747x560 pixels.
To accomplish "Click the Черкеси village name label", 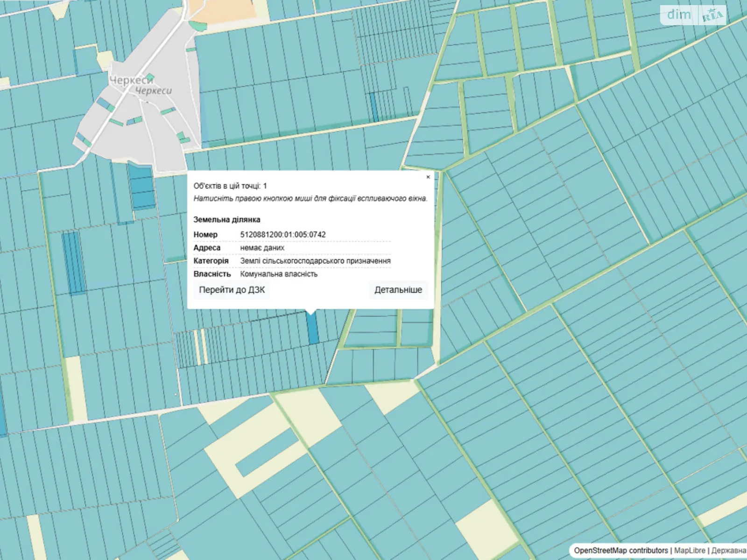I will [131, 81].
